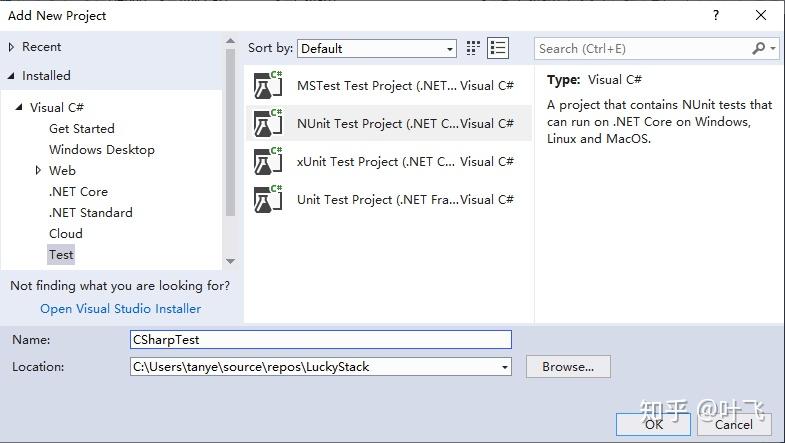Viewport: 785px width, 443px height.
Task: Click the search magnifier icon
Action: click(x=759, y=48)
